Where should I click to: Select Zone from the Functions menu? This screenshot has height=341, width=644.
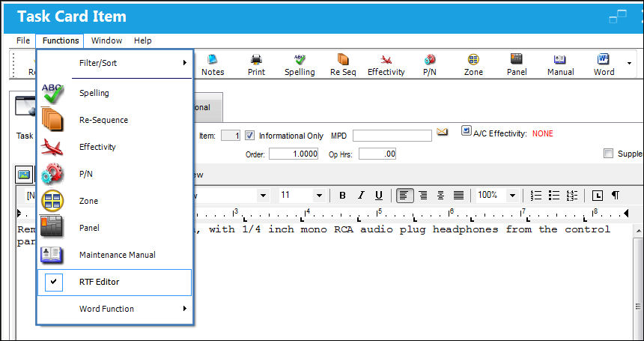point(115,201)
